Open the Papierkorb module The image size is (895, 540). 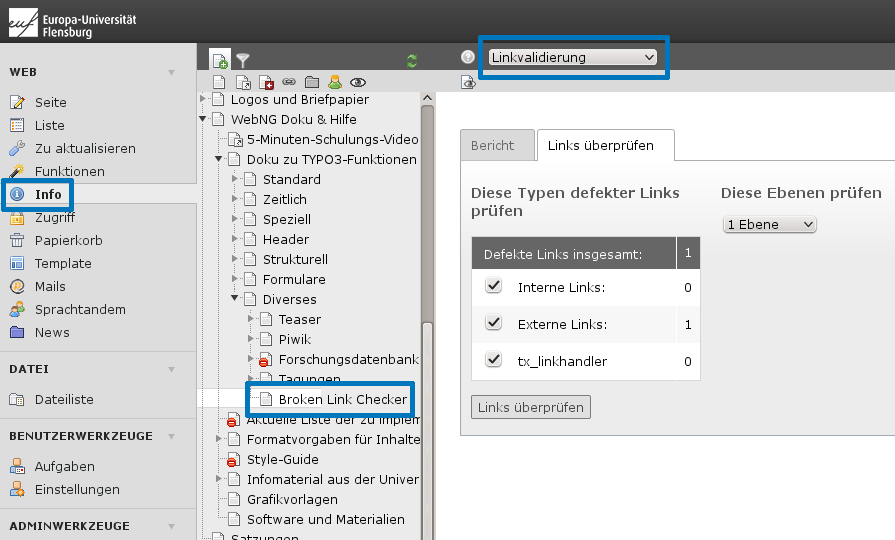68,241
